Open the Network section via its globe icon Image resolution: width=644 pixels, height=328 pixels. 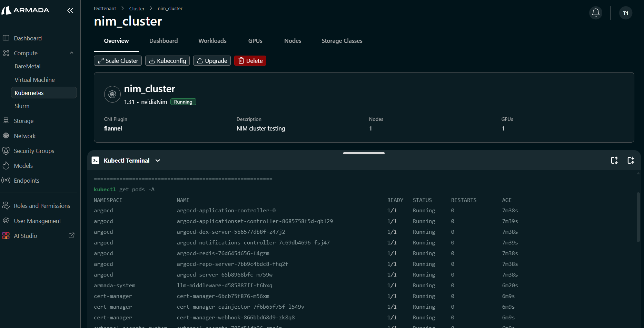[6, 136]
